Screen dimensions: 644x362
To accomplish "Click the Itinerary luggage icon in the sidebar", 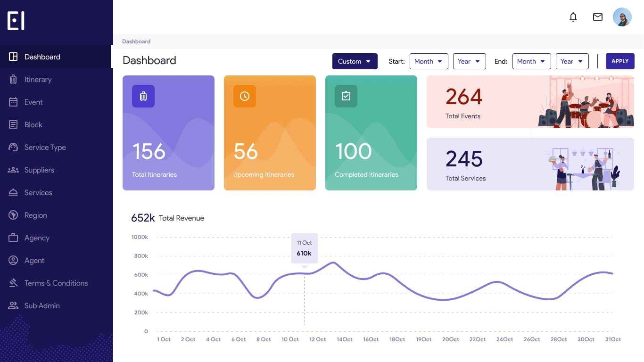I will [x=13, y=79].
